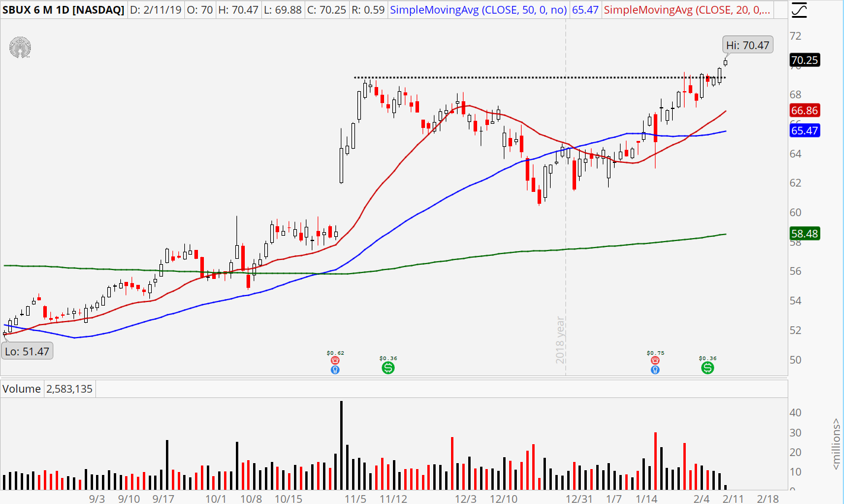The width and height of the screenshot is (844, 504).
Task: Click the 10 volume axis label
Action: click(x=795, y=472)
